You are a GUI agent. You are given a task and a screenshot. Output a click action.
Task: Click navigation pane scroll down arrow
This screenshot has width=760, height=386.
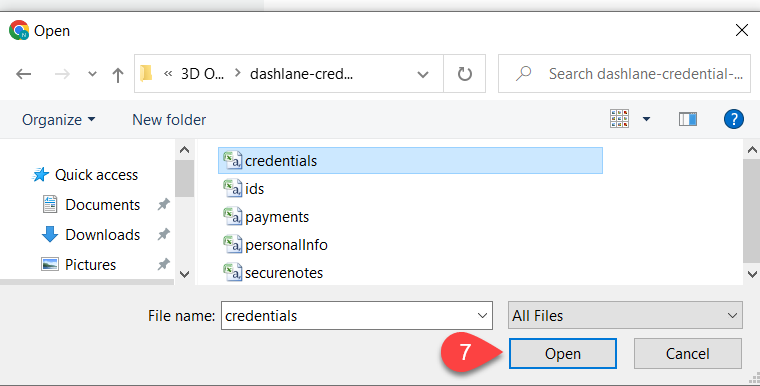[x=184, y=274]
